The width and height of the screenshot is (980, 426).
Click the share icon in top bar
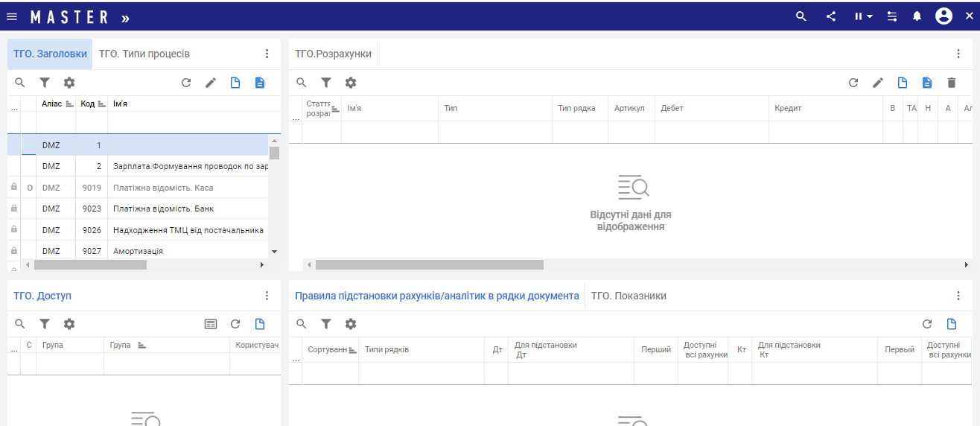(831, 16)
